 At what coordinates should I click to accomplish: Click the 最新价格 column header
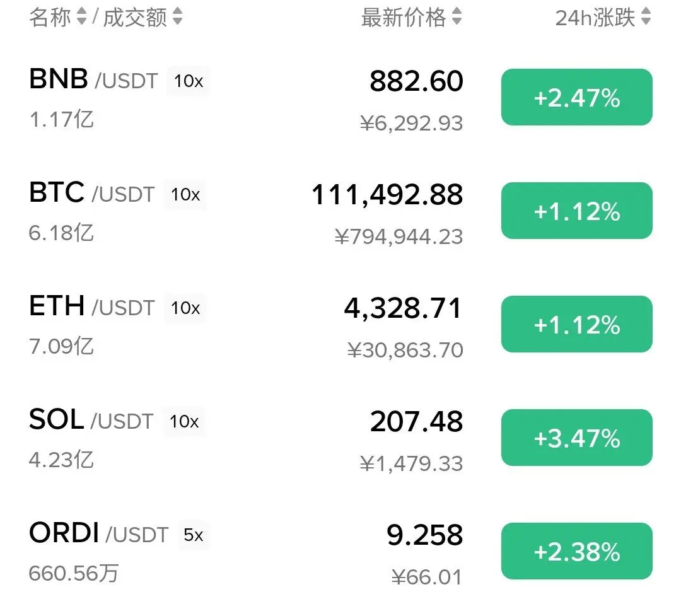[x=404, y=18]
